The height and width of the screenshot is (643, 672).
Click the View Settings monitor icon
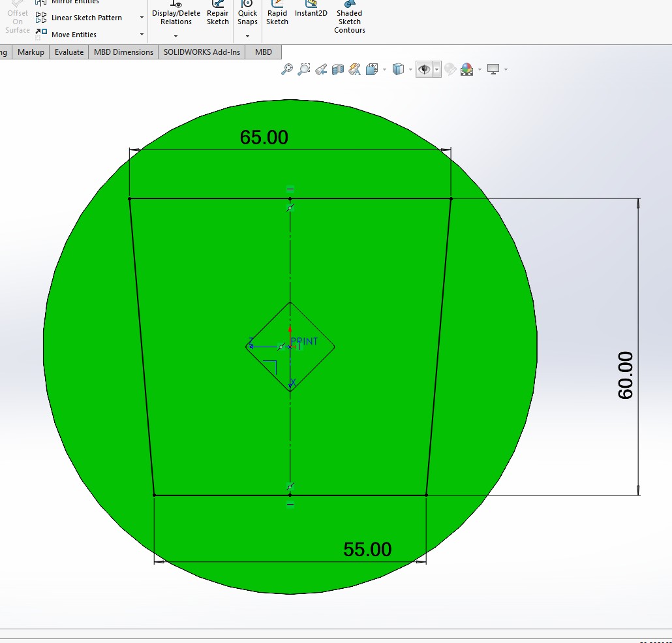(493, 69)
